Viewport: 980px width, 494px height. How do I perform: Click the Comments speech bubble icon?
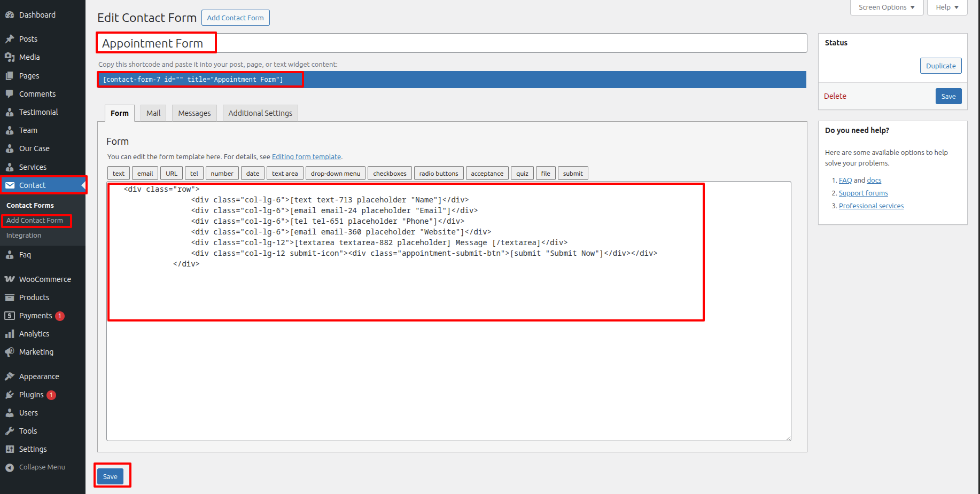pos(10,94)
